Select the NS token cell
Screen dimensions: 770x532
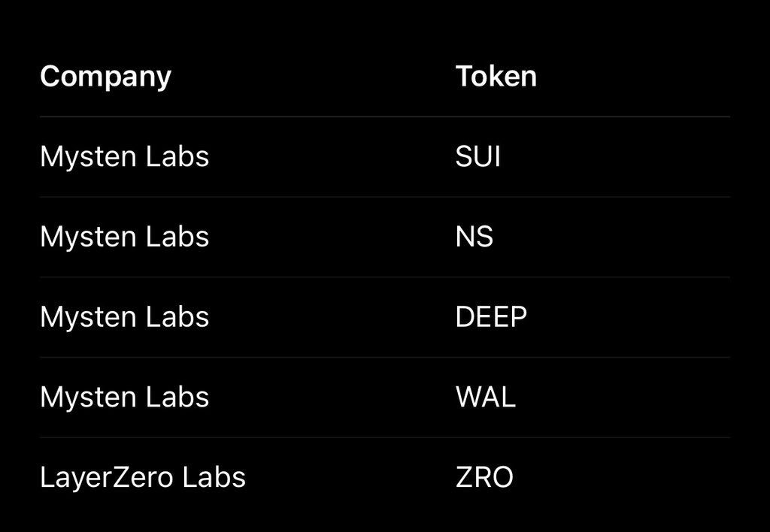[474, 237]
